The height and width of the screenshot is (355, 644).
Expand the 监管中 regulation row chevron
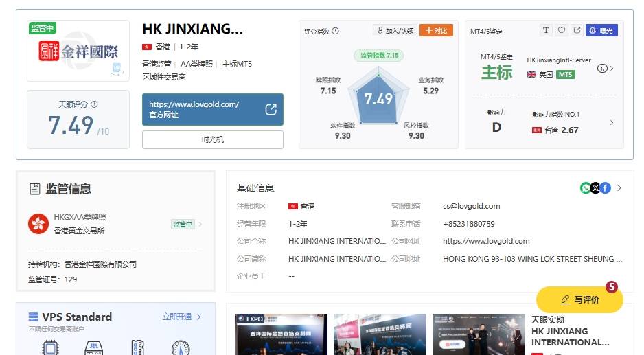[200, 224]
